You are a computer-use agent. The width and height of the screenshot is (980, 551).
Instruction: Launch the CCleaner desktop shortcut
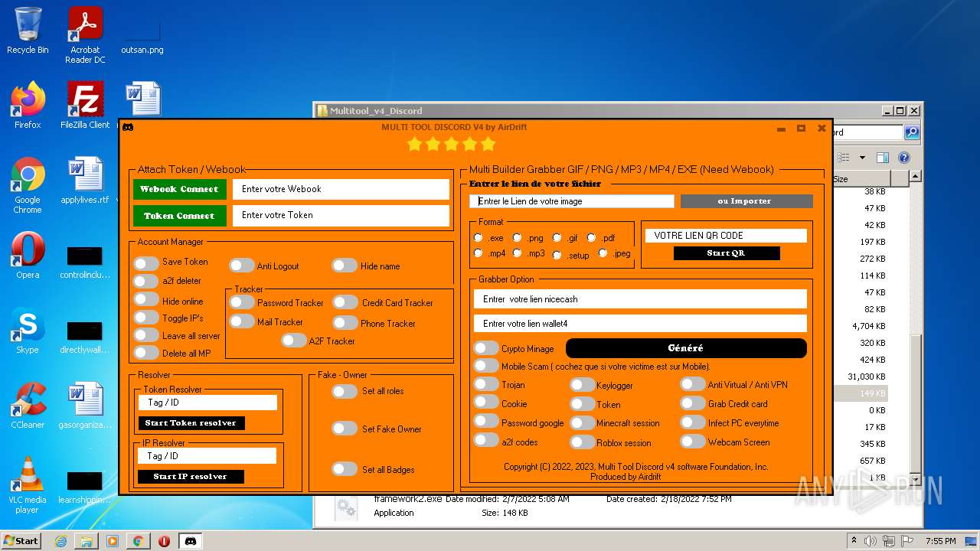pos(28,406)
